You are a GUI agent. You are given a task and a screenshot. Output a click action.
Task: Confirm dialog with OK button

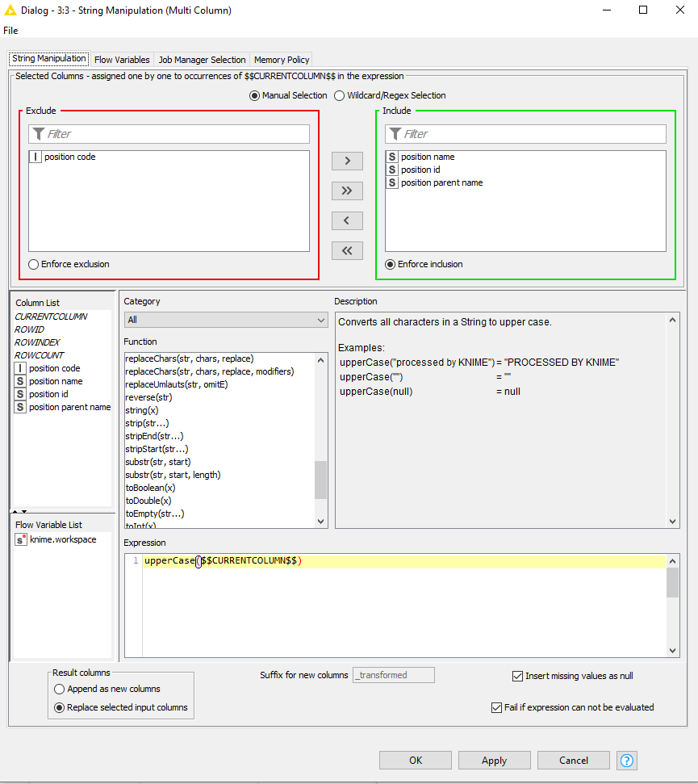pyautogui.click(x=416, y=761)
